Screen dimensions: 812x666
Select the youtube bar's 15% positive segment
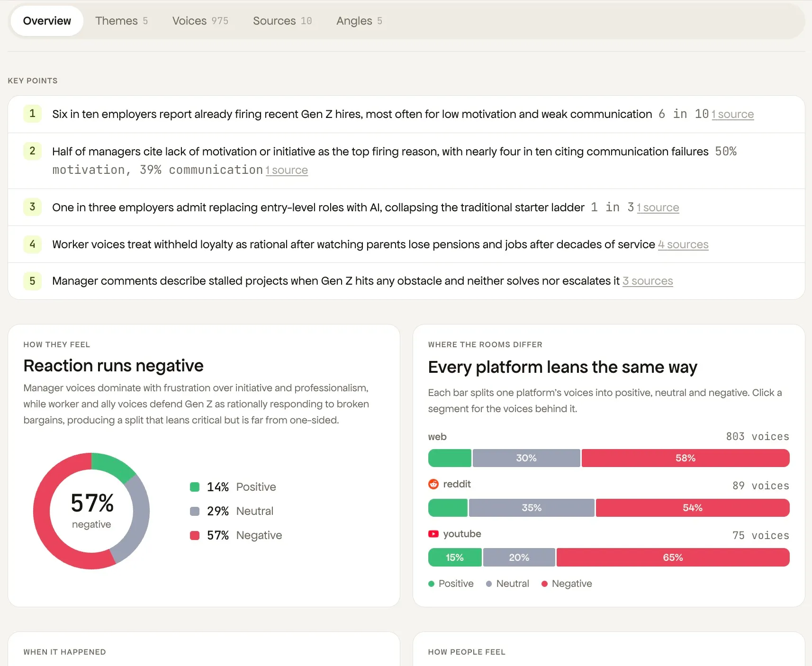[x=455, y=558]
